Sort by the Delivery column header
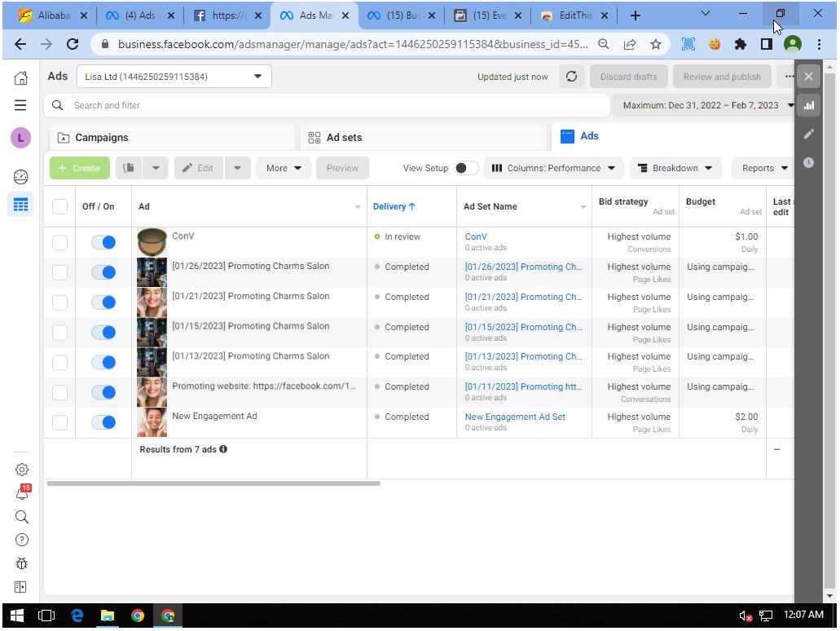This screenshot has height=631, width=840. (394, 206)
